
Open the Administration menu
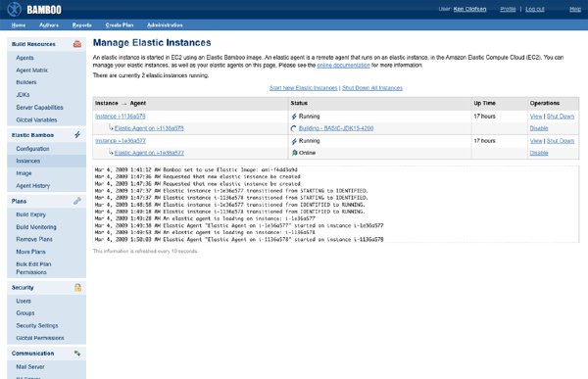(x=165, y=25)
